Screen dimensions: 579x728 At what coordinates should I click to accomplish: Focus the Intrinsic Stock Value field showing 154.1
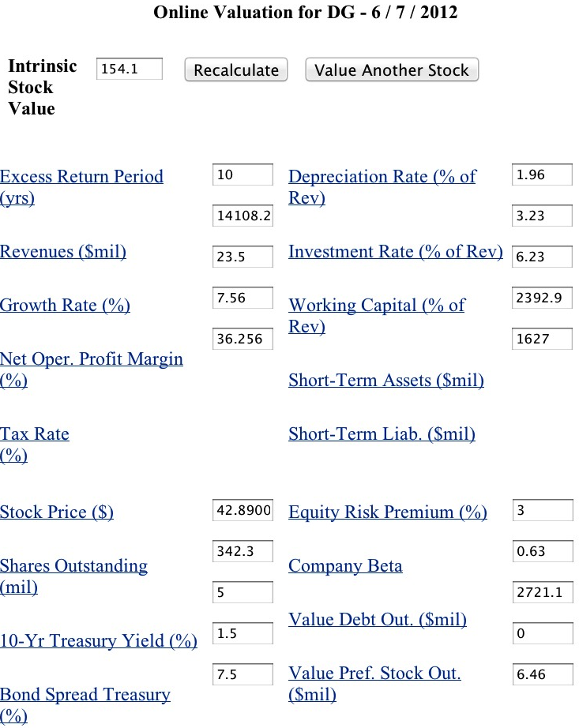[129, 69]
